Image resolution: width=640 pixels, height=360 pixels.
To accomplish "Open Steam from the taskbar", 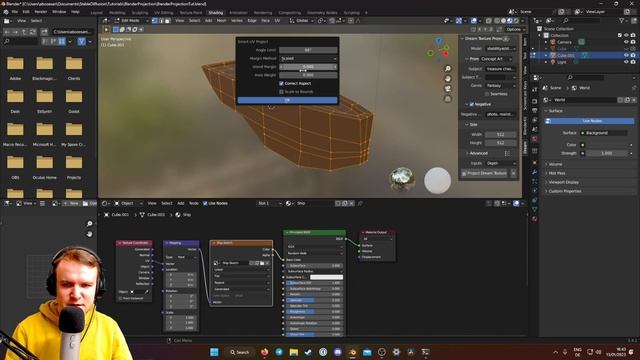I will click(308, 352).
